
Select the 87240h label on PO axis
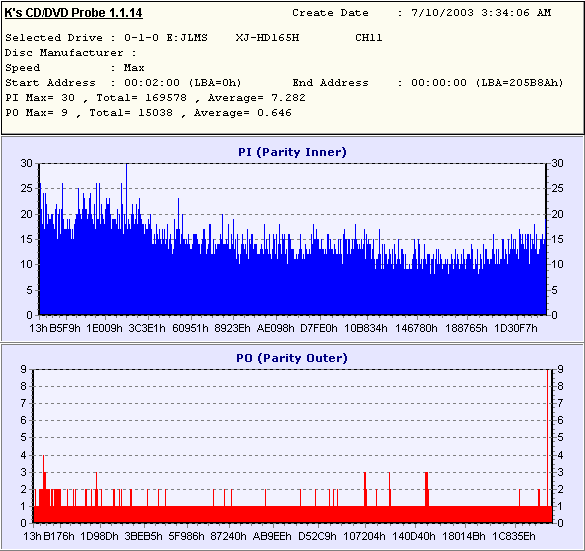[x=228, y=536]
